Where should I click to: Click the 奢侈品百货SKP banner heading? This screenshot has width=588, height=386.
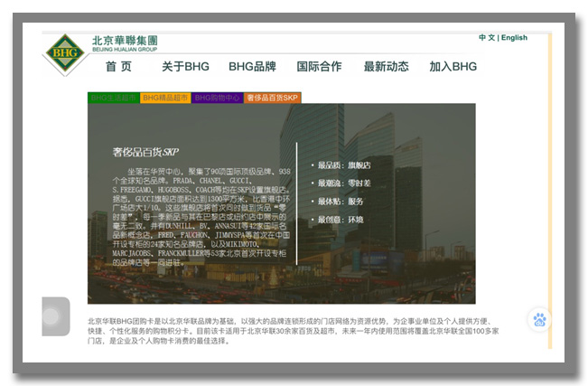pos(145,152)
